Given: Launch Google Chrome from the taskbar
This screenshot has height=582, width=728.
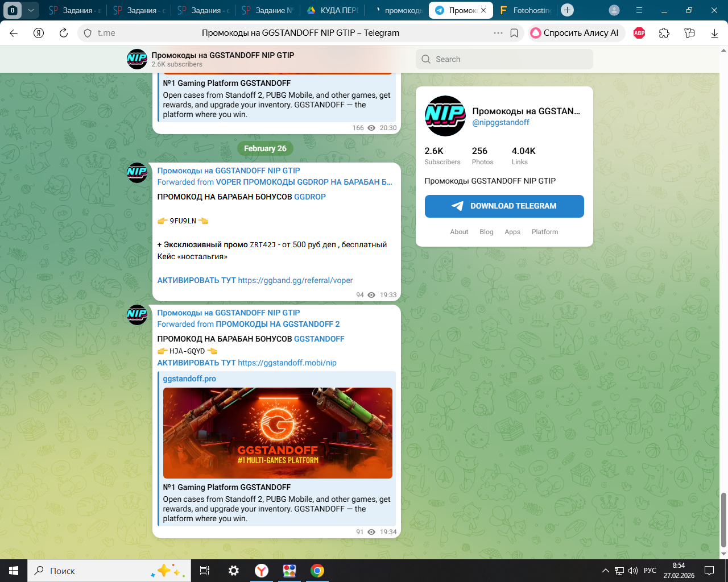Looking at the screenshot, I should (x=317, y=571).
